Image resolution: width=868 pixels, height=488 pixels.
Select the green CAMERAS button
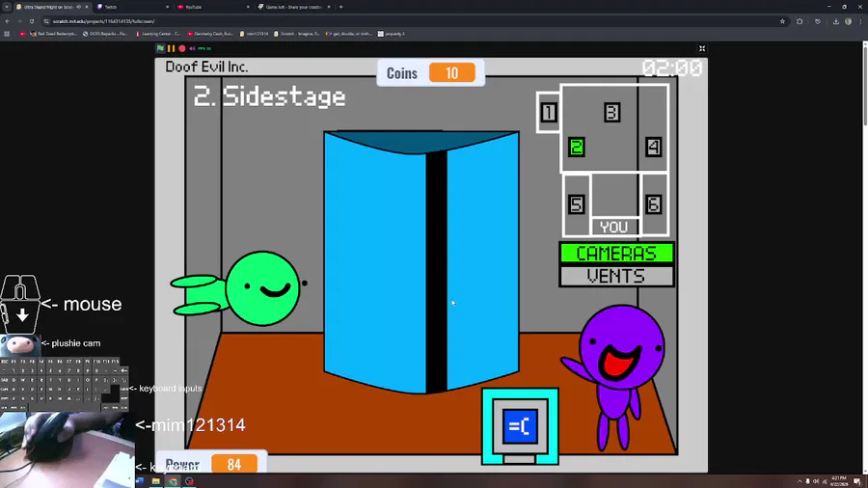[x=616, y=254]
